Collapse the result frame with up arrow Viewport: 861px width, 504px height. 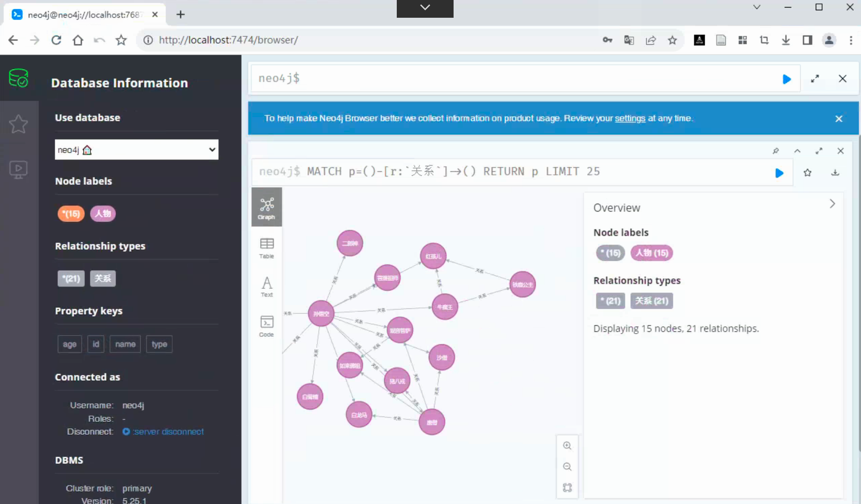click(x=797, y=151)
